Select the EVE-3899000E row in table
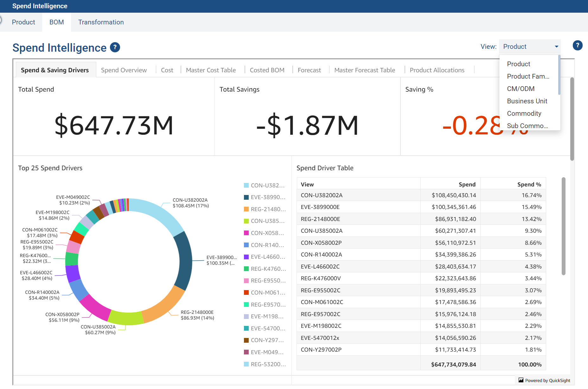Viewport: 588px width, 389px height. coord(320,207)
